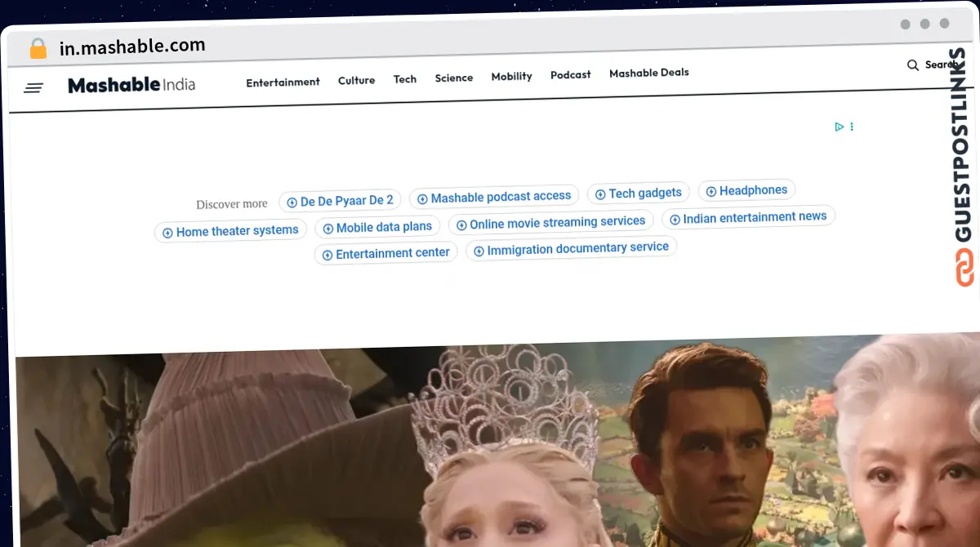The height and width of the screenshot is (547, 980).
Task: Click the search magnifier icon
Action: coord(913,65)
